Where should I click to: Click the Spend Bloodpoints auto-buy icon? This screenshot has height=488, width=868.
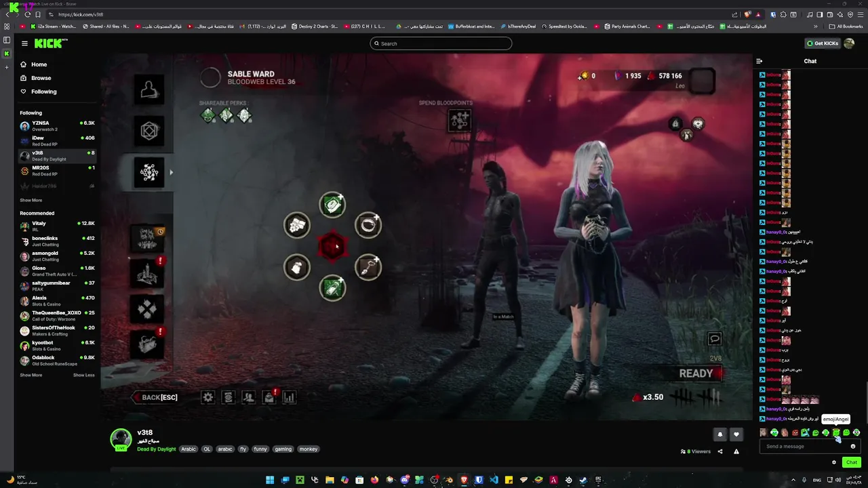coord(459,120)
